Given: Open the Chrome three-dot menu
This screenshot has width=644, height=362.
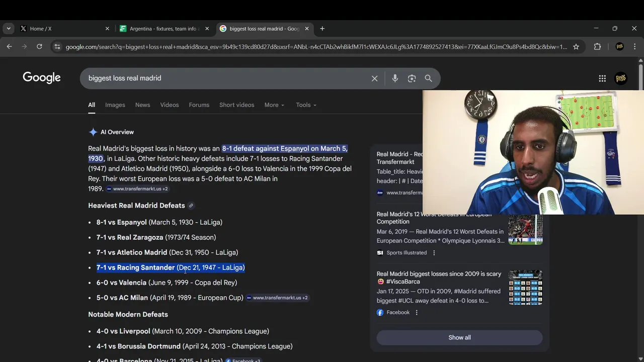Looking at the screenshot, I should (x=634, y=47).
